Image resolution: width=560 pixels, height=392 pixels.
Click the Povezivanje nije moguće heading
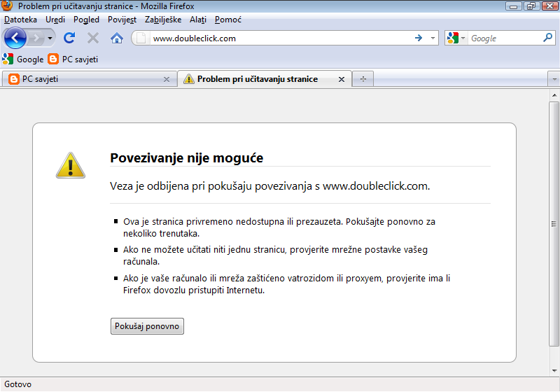click(x=186, y=157)
